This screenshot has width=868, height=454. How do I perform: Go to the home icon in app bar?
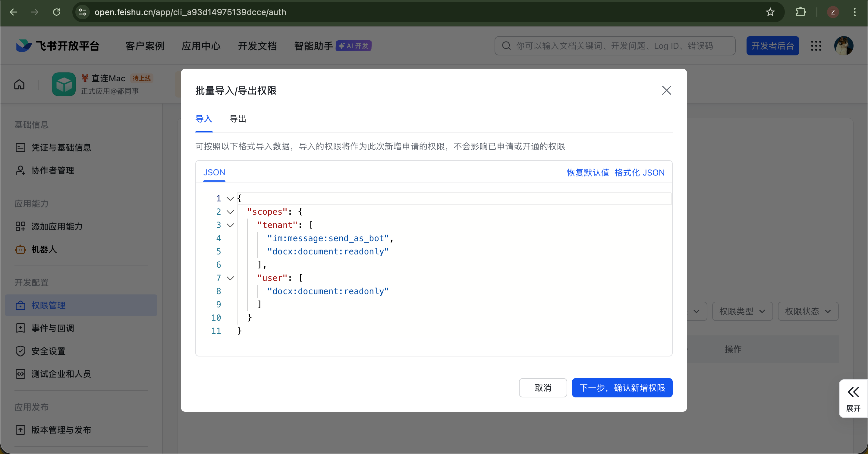coord(19,85)
